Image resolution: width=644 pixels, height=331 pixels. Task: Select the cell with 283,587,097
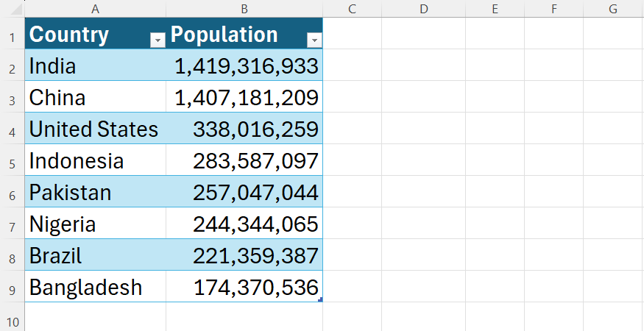pyautogui.click(x=244, y=160)
